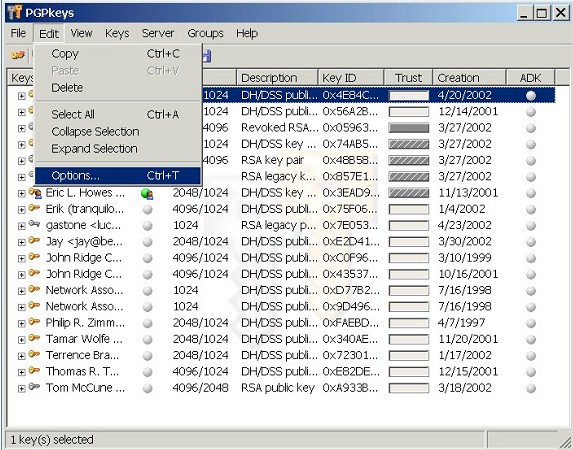The width and height of the screenshot is (573, 450).
Task: Expand the Erik (tranquilo key
Action: click(22, 210)
